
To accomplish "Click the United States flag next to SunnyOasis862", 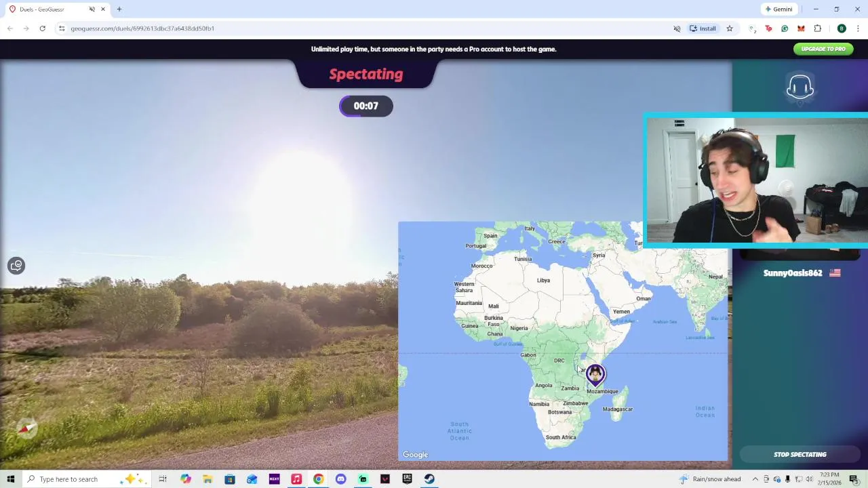I will point(835,273).
